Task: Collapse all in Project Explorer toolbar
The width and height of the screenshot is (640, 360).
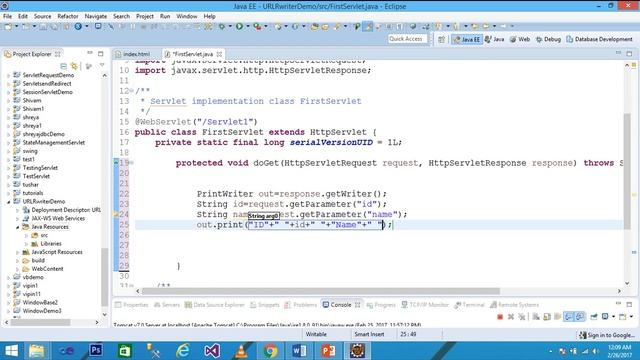Action: (x=63, y=66)
